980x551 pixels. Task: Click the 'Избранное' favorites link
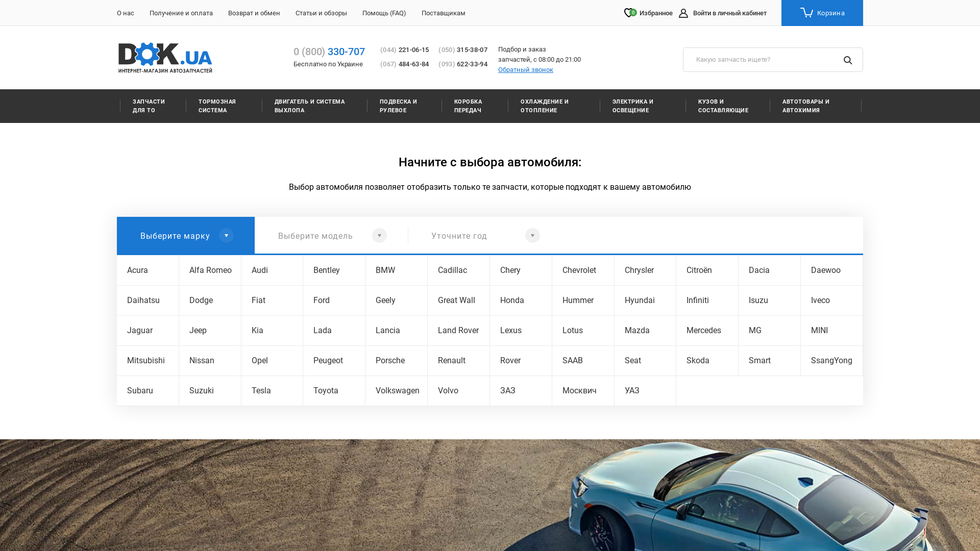pyautogui.click(x=656, y=13)
